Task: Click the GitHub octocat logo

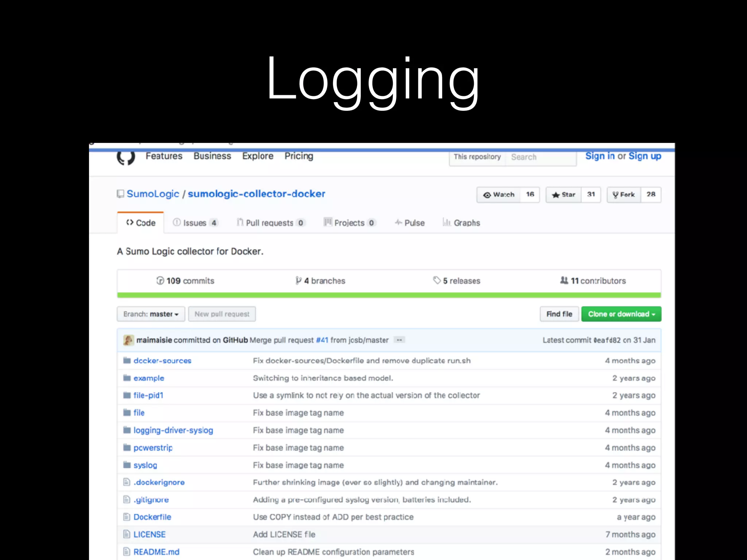Action: click(125, 157)
